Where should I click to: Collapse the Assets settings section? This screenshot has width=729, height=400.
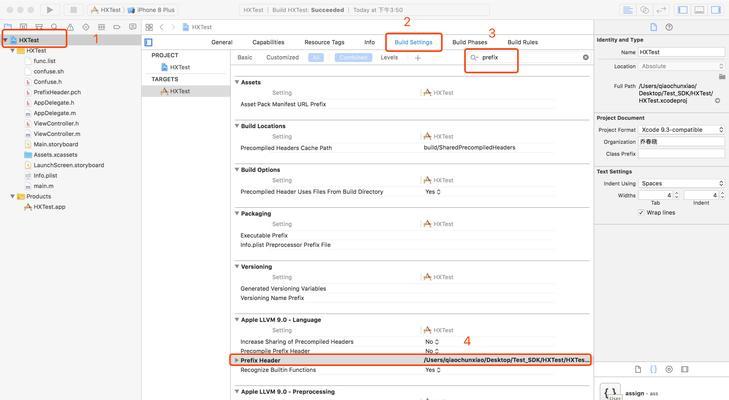[x=237, y=82]
